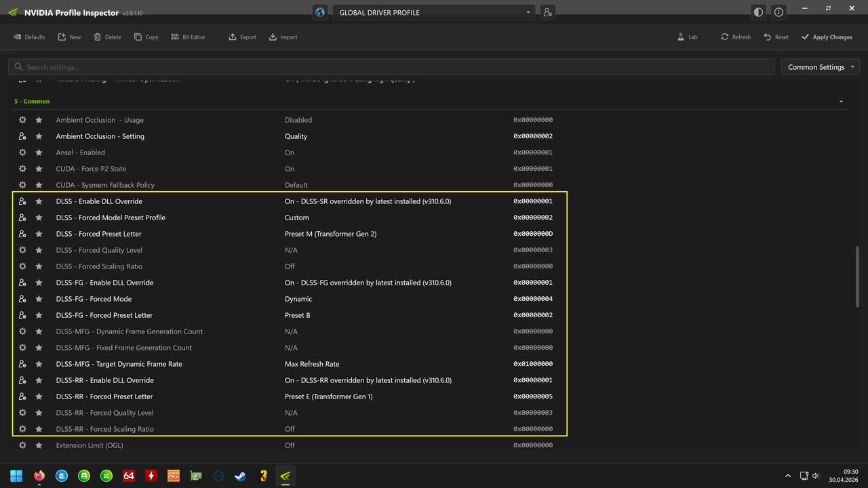Image resolution: width=868 pixels, height=488 pixels.
Task: Click the Bit Editor toolbar button
Action: pyautogui.click(x=188, y=37)
